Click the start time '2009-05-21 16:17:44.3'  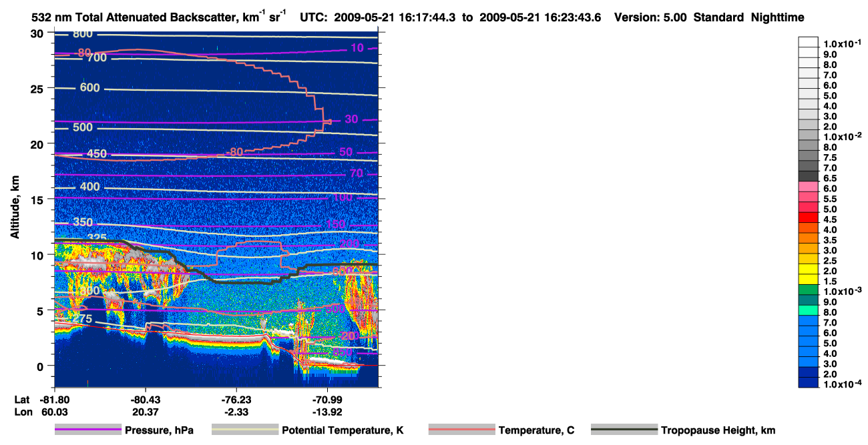coord(396,18)
